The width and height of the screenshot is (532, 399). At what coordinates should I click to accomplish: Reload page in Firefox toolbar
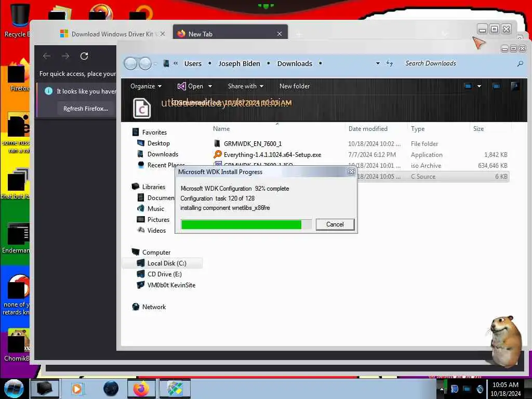[84, 56]
